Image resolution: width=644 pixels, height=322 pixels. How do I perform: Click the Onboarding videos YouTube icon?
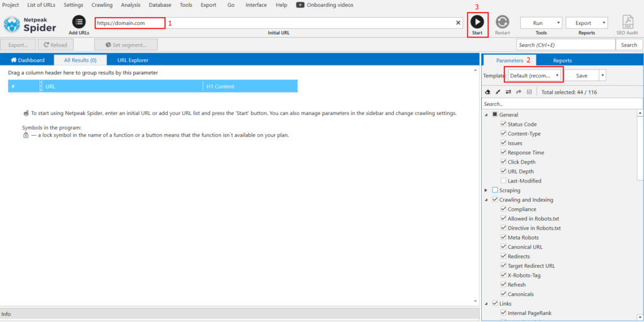pos(300,5)
